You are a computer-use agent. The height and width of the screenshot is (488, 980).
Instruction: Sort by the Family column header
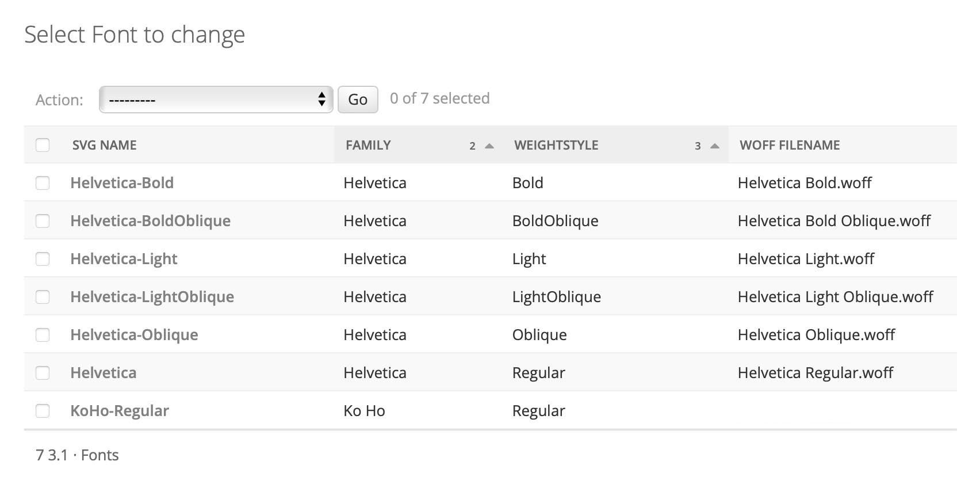tap(368, 145)
